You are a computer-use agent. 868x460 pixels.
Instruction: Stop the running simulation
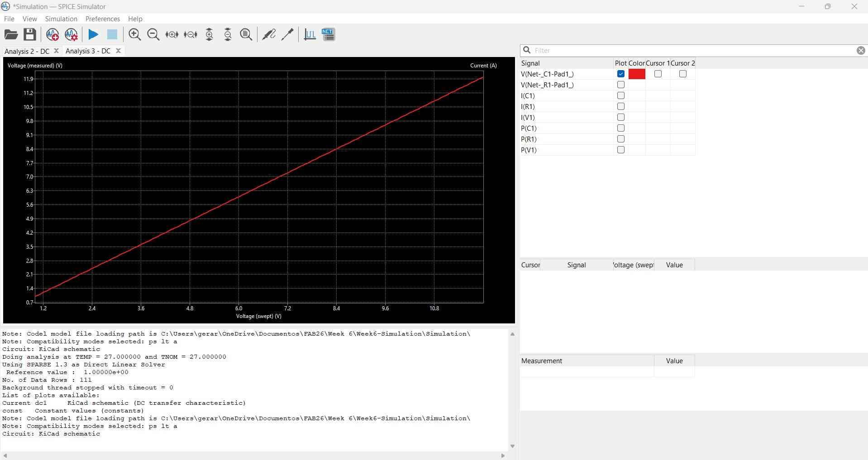coord(112,34)
